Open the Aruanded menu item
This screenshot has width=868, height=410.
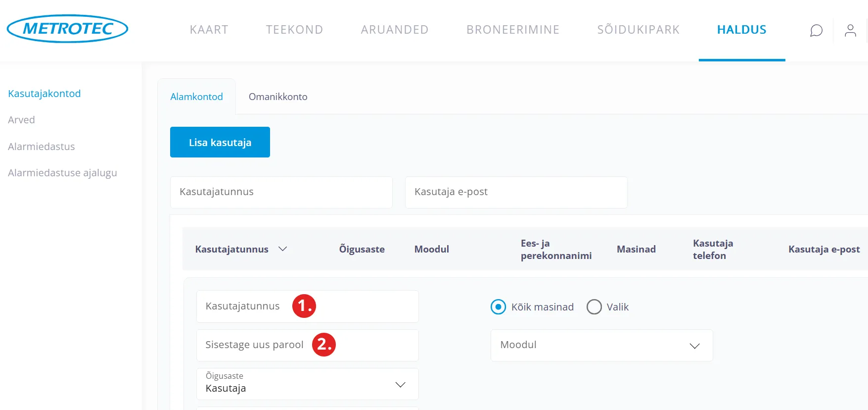[x=394, y=30]
